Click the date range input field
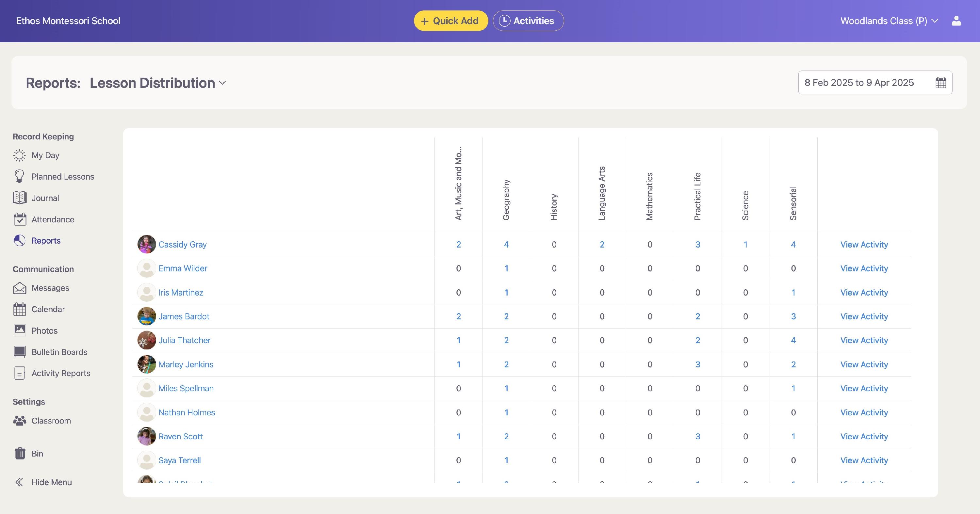 pos(859,83)
